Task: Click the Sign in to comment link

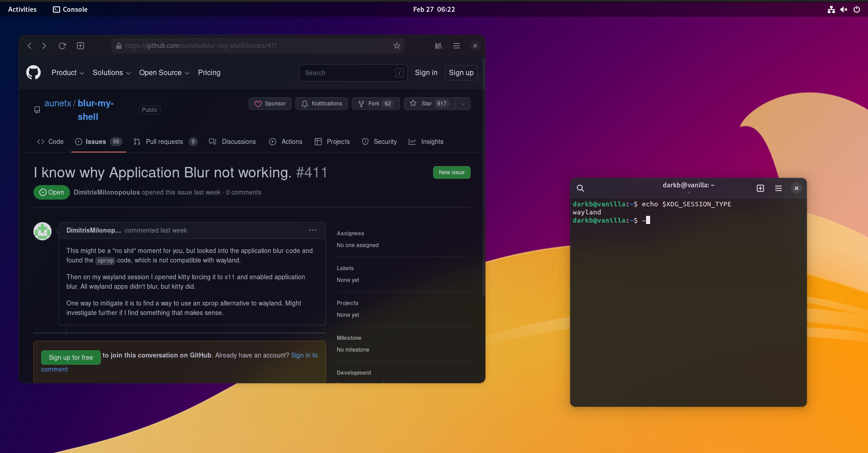Action: pyautogui.click(x=304, y=355)
